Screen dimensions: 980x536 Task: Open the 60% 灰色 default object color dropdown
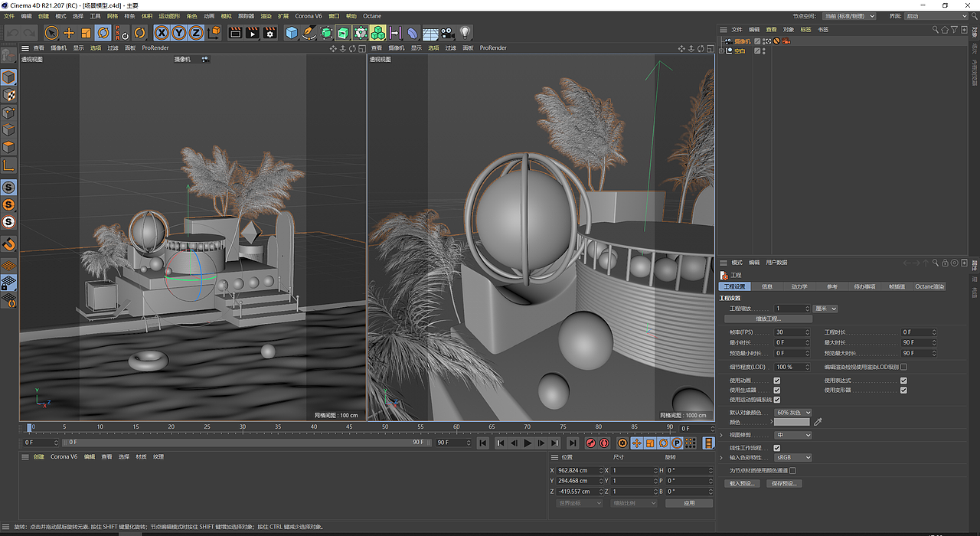(793, 413)
